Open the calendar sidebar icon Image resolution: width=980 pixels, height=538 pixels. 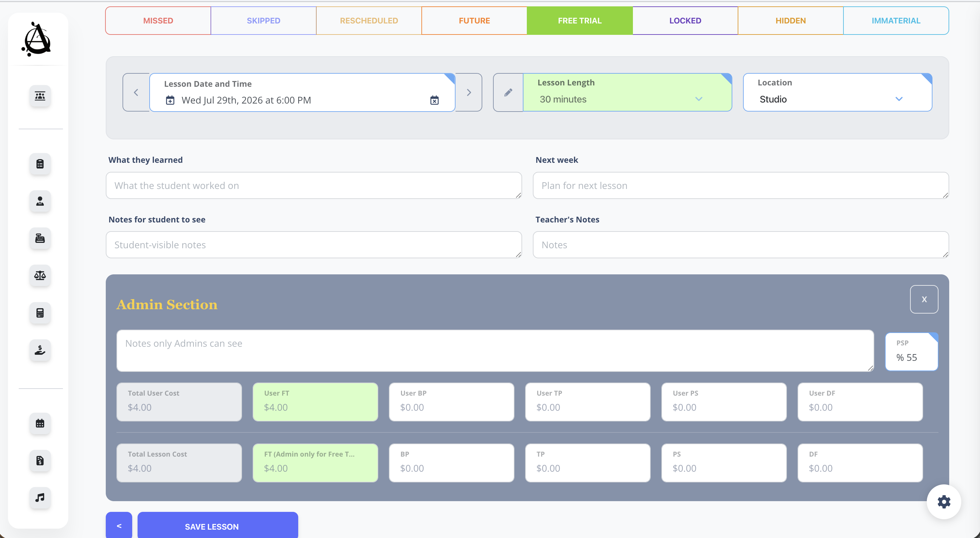(40, 423)
